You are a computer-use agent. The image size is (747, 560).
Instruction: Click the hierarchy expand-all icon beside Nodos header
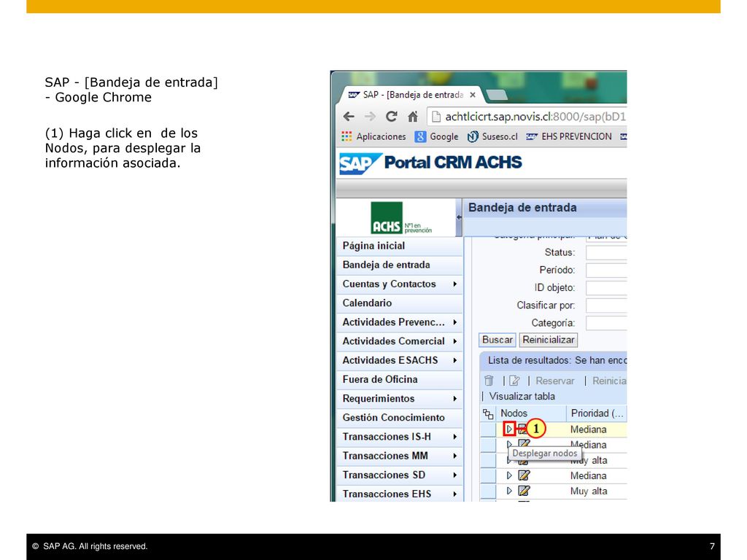pos(488,413)
